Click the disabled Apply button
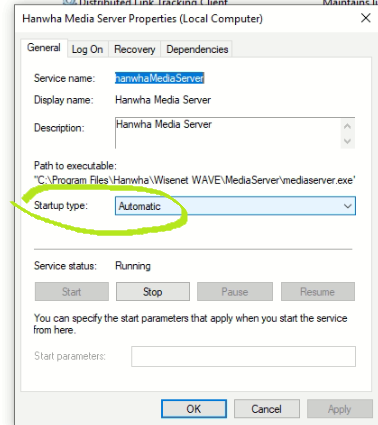Screen dimensions: 378x425 pyautogui.click(x=339, y=409)
